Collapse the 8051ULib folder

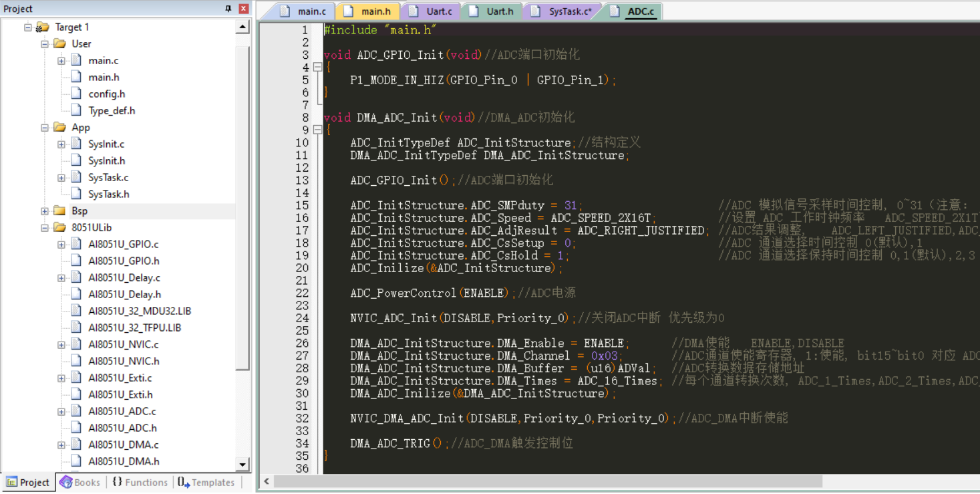(44, 228)
